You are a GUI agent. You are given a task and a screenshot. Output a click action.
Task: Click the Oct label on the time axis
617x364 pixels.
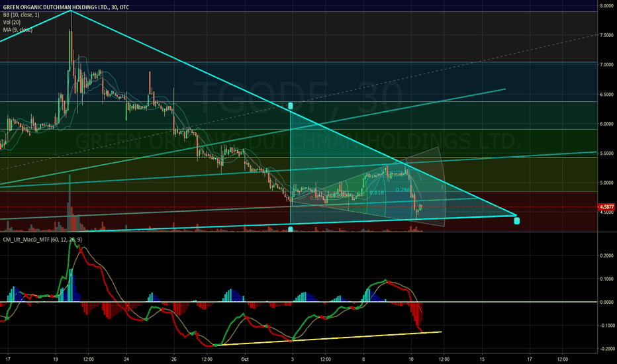(x=245, y=359)
